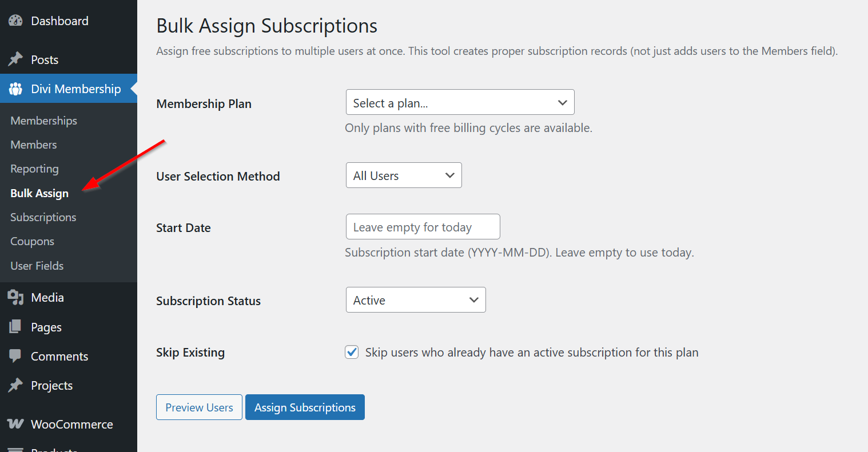Open Media via its musical note icon

(15, 297)
